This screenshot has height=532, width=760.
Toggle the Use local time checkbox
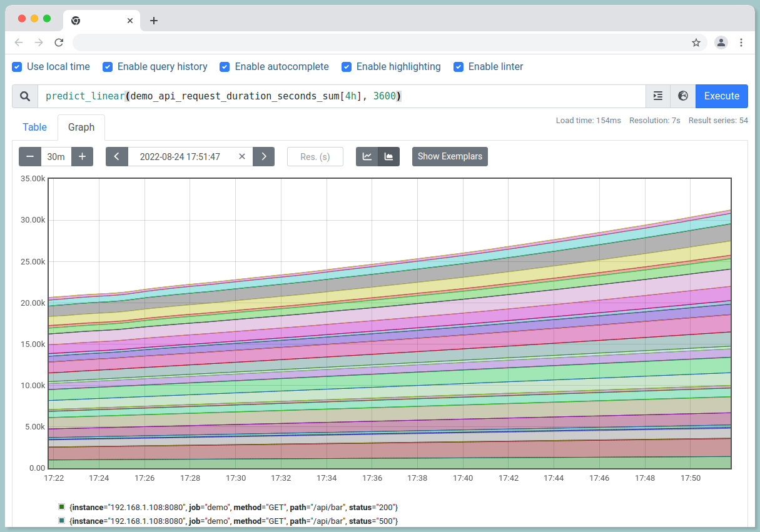(18, 67)
